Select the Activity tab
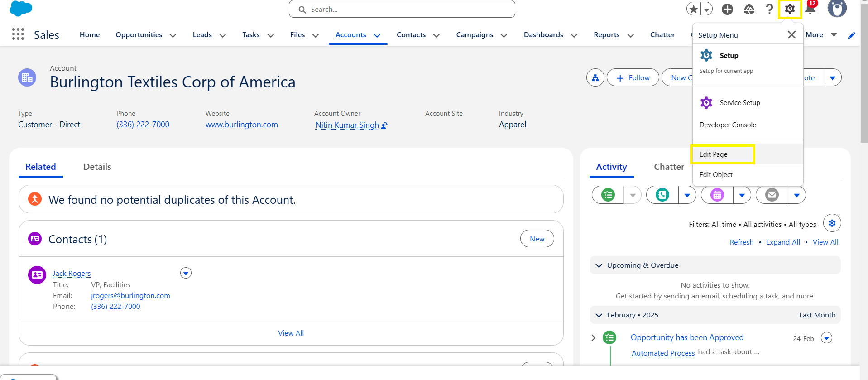The image size is (868, 380). pyautogui.click(x=611, y=167)
